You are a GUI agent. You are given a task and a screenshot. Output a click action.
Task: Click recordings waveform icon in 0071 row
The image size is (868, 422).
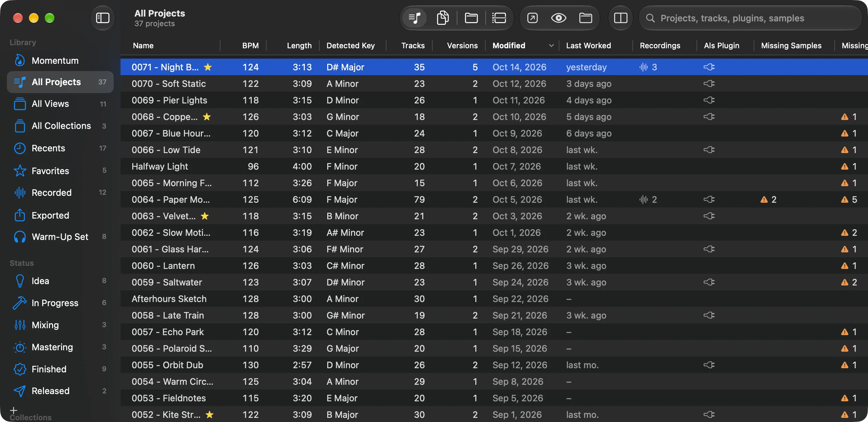tap(643, 67)
